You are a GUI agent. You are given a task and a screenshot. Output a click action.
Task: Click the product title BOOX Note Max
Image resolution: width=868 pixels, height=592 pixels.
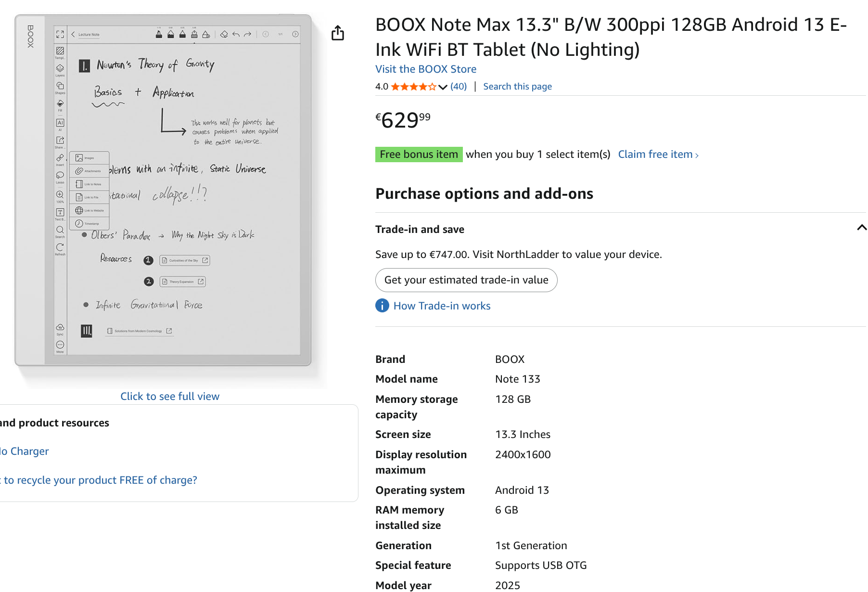coord(611,37)
